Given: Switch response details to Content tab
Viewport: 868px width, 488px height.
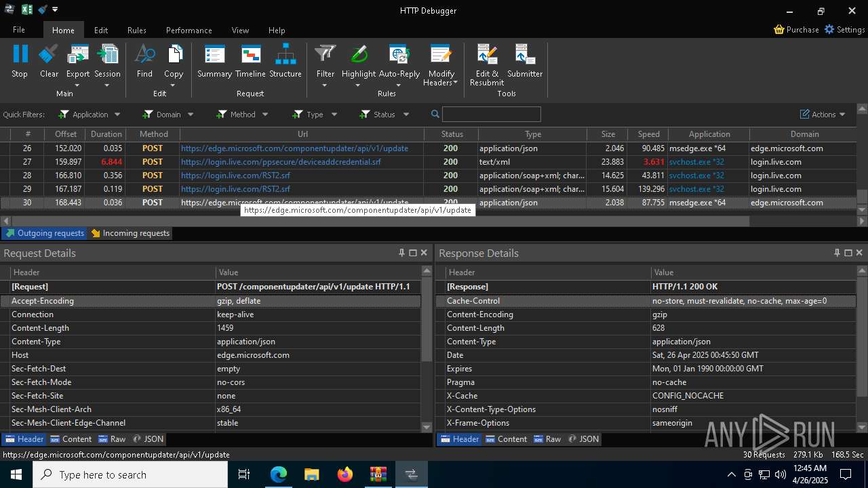Looking at the screenshot, I should pos(507,439).
